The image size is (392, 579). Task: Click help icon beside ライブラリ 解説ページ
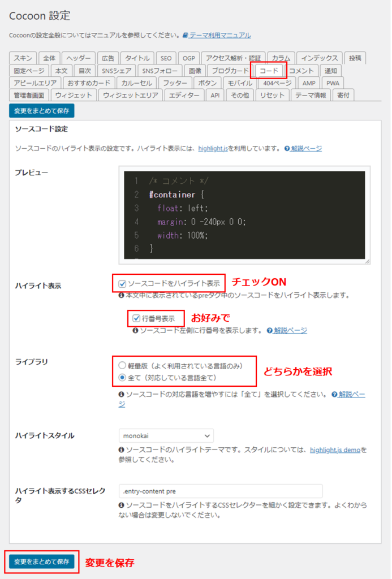click(x=334, y=394)
